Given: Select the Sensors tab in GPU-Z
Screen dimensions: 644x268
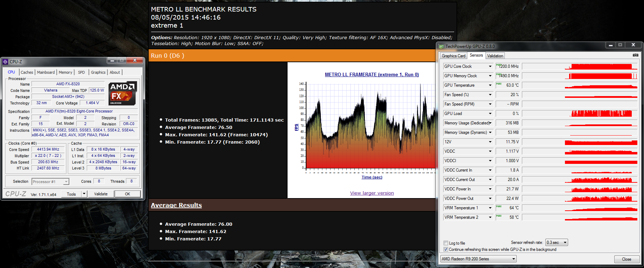Looking at the screenshot, I should tap(476, 55).
